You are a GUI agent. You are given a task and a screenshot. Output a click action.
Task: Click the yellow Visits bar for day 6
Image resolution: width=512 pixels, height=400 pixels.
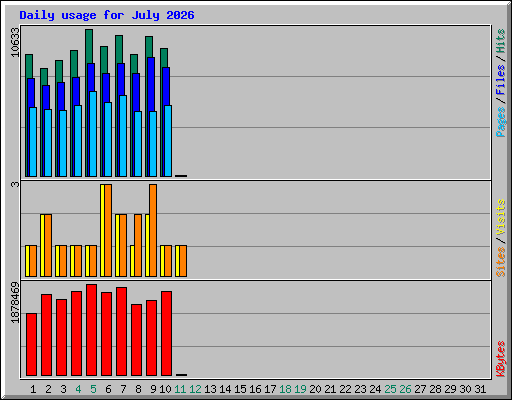coord(102,230)
